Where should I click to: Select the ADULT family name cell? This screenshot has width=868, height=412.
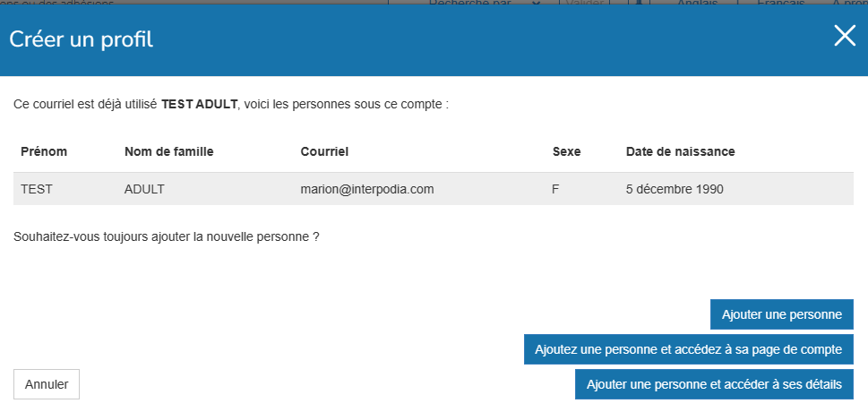click(144, 189)
